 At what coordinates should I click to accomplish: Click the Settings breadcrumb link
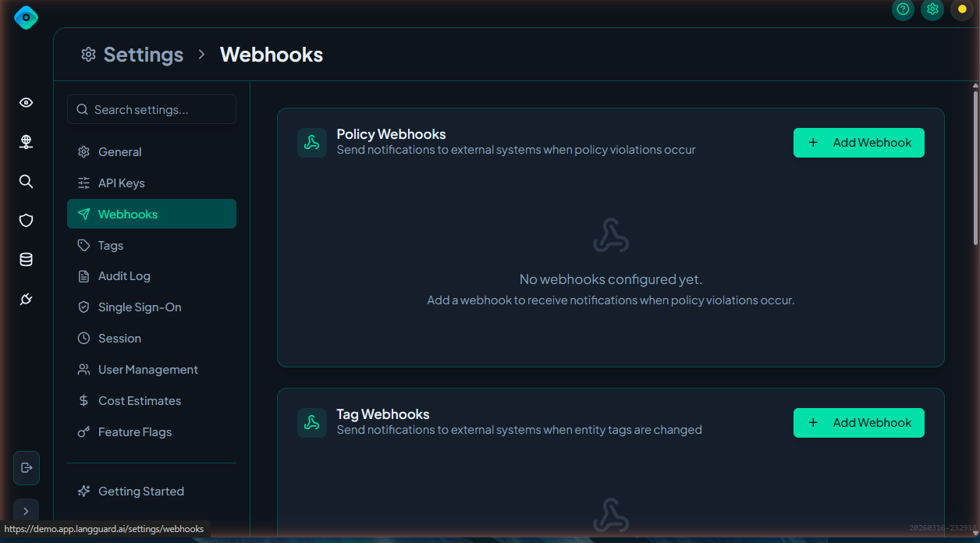143,55
